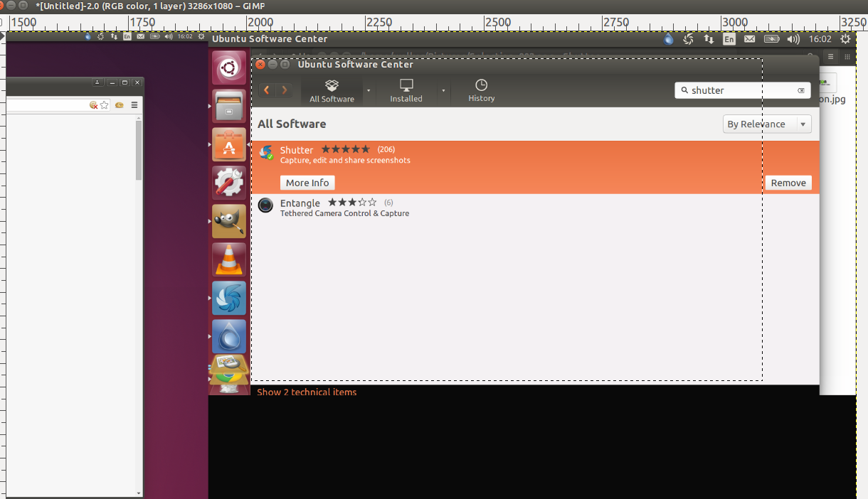Click the Chrome user profile button
Viewport: 868px width, 499px height.
click(97, 82)
